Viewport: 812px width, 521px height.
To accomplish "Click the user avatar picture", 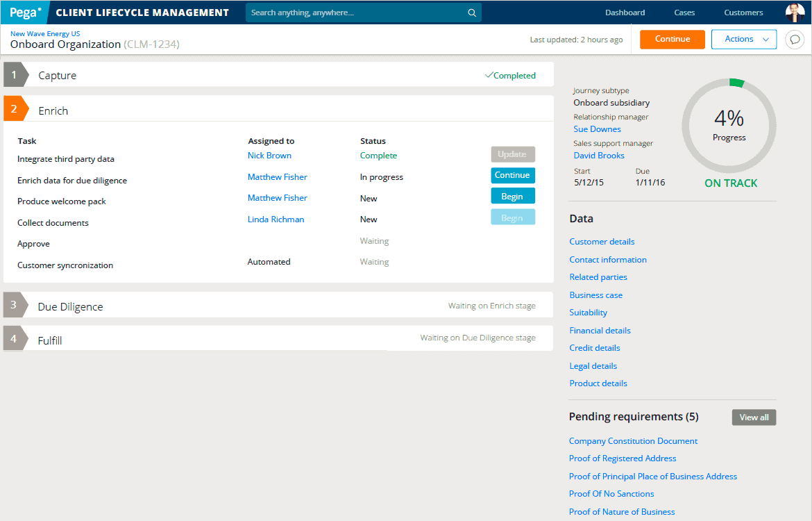I will tap(795, 13).
